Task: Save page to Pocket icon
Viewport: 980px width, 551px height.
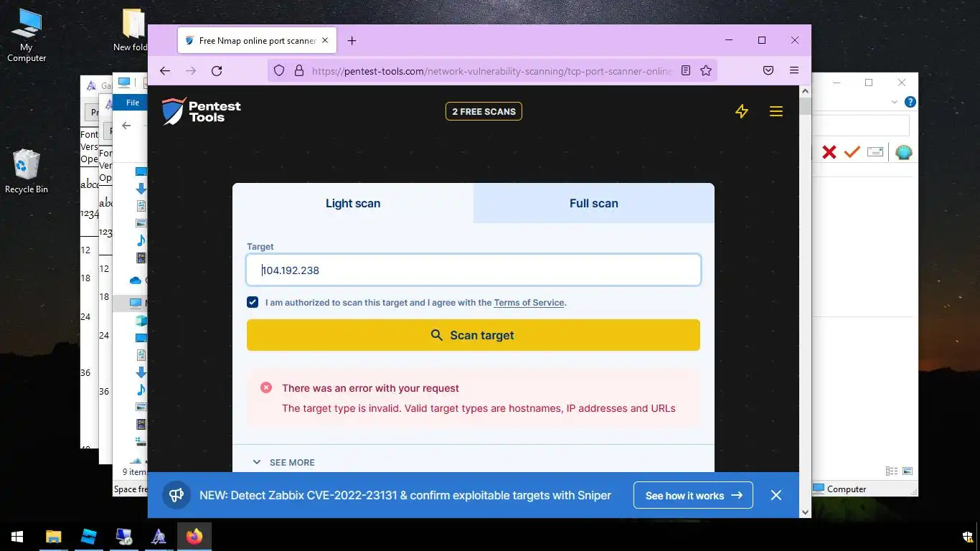Action: coord(768,70)
